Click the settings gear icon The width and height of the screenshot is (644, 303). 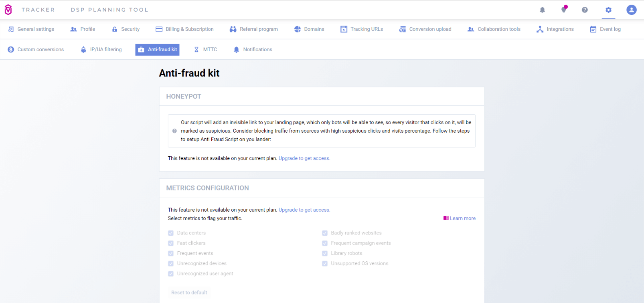608,10
